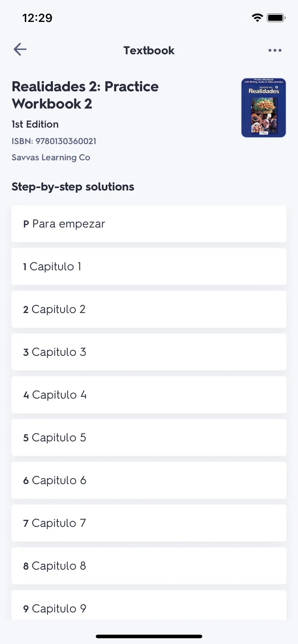This screenshot has width=298, height=644.
Task: Select Capitulo 2 from the list
Action: (149, 309)
